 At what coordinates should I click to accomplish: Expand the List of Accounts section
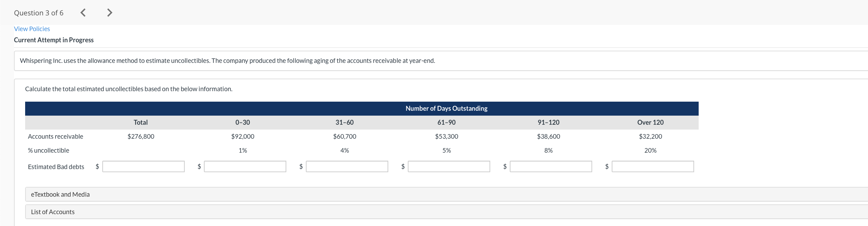pyautogui.click(x=447, y=212)
